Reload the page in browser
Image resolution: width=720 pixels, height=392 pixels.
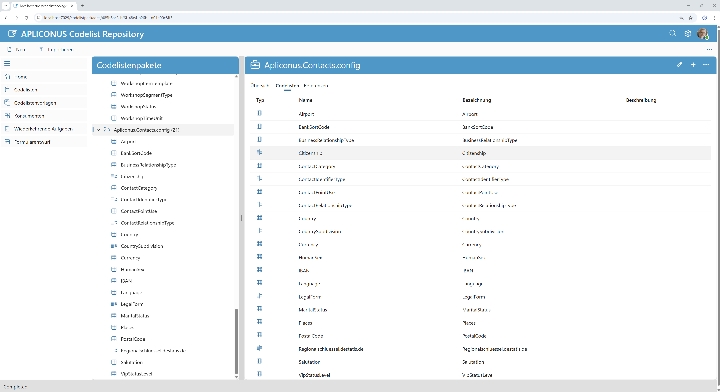26,17
